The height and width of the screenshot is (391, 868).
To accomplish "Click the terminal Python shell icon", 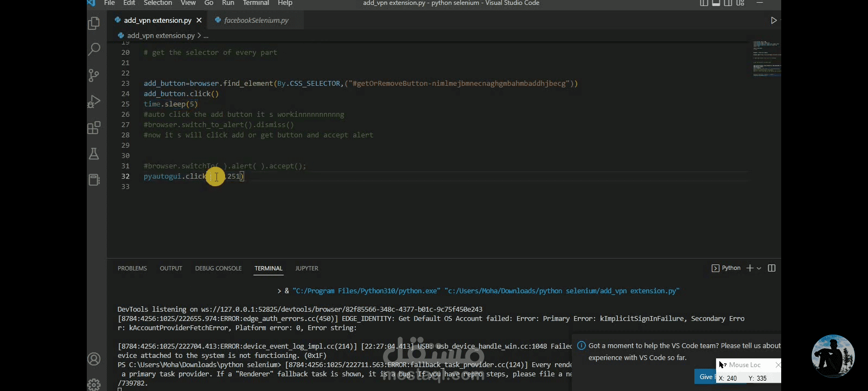I will [x=715, y=268].
